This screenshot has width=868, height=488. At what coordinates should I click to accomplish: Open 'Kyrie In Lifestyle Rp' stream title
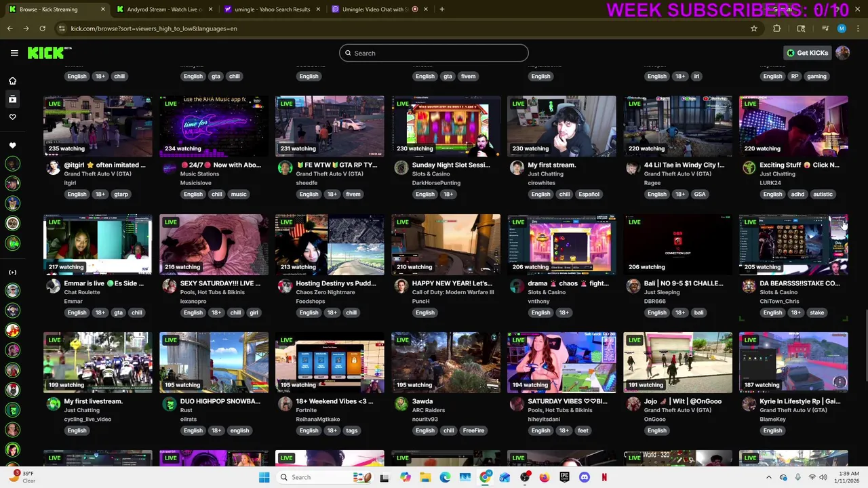(x=800, y=401)
